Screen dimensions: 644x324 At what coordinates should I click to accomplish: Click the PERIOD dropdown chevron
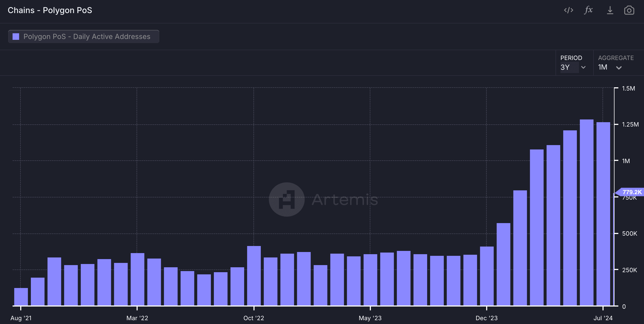[583, 67]
